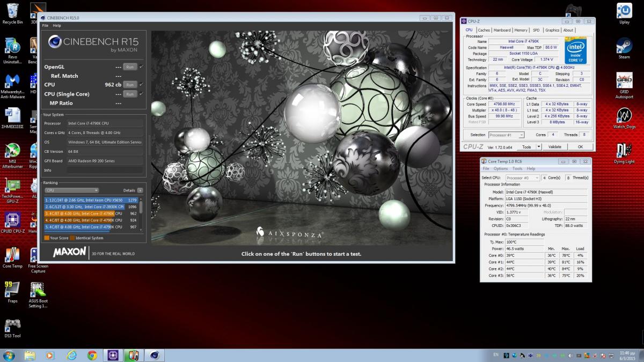The height and width of the screenshot is (362, 644).
Task: Switch to the About tab in CPU-Z
Action: tap(568, 30)
